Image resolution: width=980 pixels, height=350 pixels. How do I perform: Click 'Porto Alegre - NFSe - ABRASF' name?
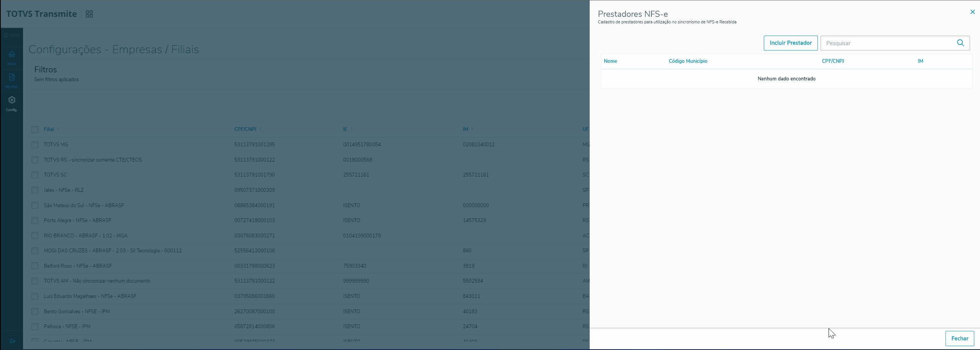click(77, 220)
